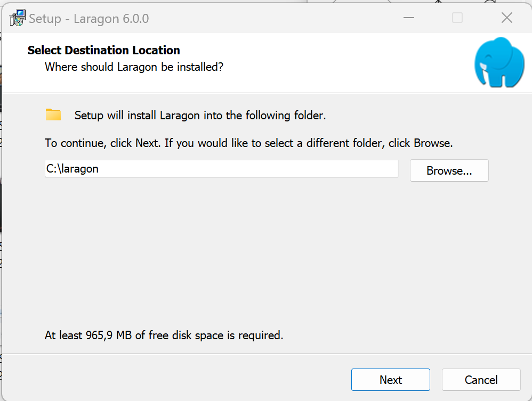Screen dimensions: 532x401
Task: Open the Browse folder dialog
Action: point(449,170)
